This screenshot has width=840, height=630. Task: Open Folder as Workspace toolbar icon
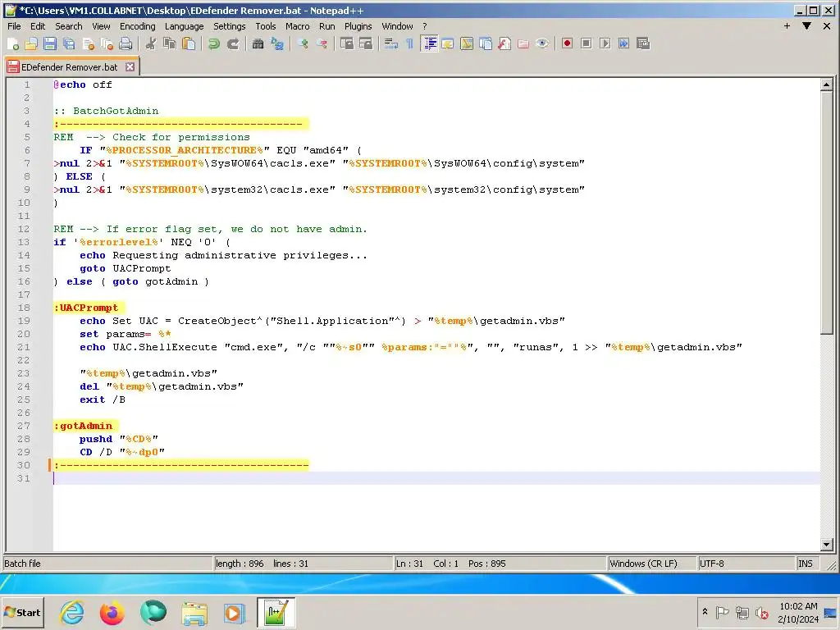click(523, 44)
